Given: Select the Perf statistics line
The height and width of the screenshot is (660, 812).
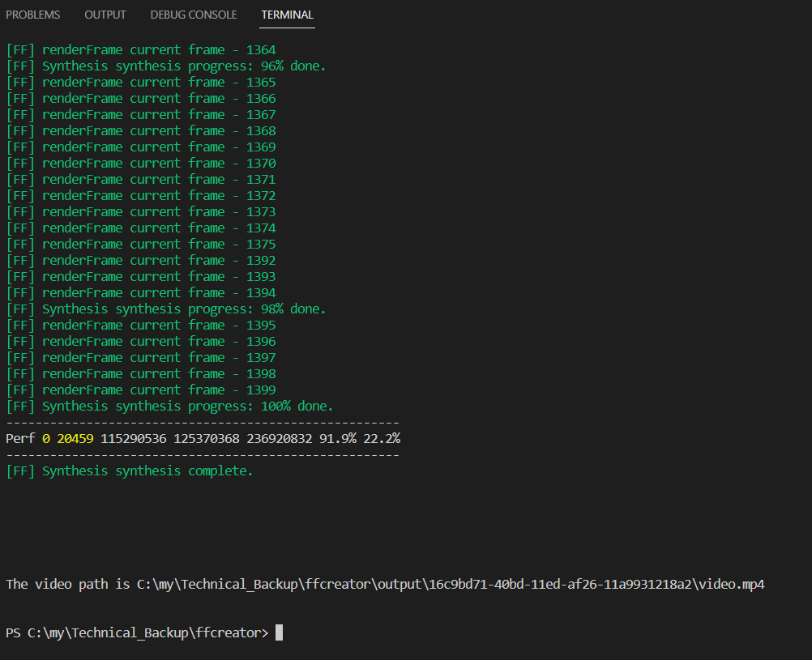Looking at the screenshot, I should pos(203,437).
